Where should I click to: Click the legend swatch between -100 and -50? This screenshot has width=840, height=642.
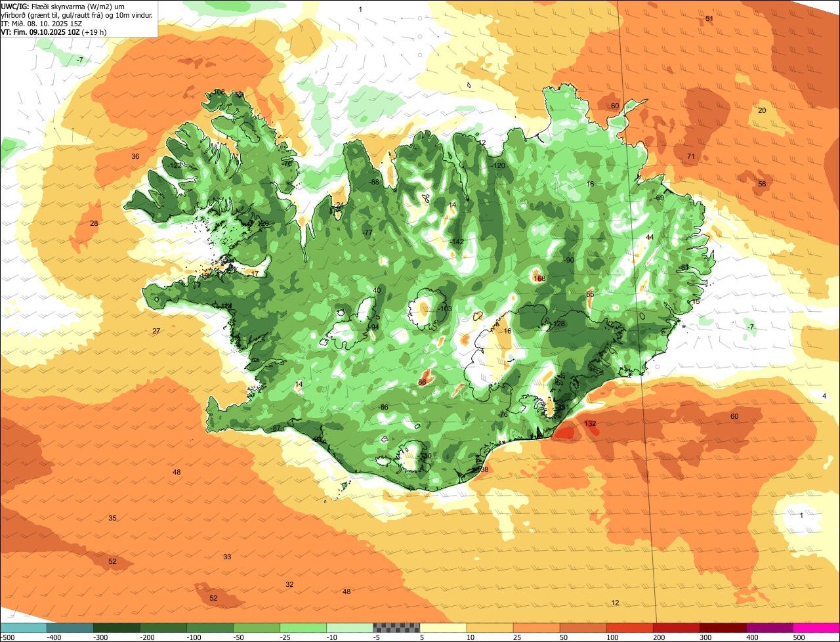point(209,628)
